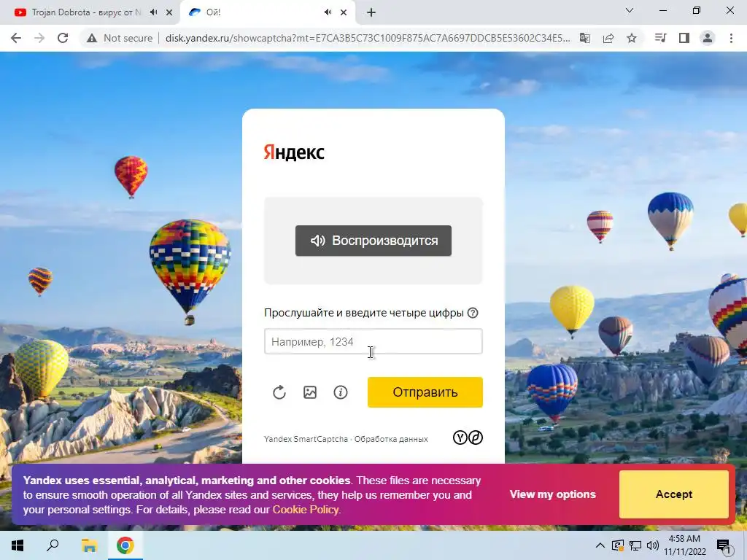Screen dimensions: 747x560
Task: Refresh the captcha with the reload arrow icon
Action: (279, 392)
